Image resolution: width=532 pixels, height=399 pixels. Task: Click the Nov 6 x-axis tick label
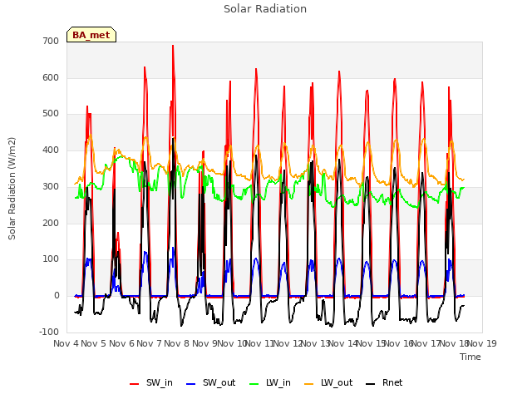121,343
